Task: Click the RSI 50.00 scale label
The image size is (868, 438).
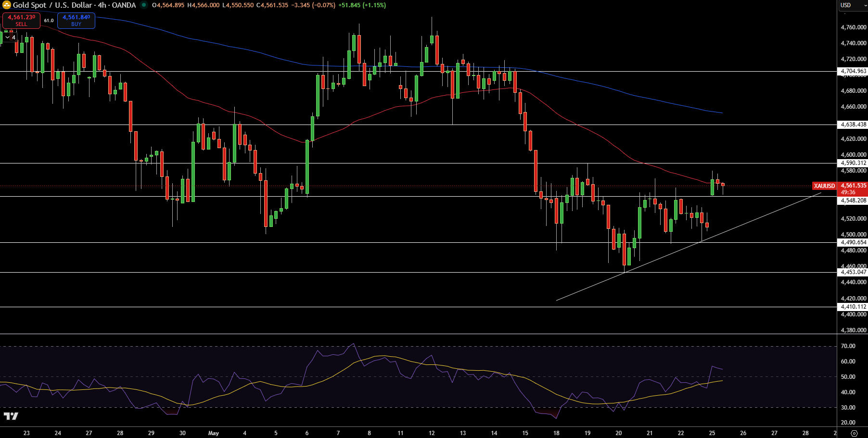Action: click(848, 377)
